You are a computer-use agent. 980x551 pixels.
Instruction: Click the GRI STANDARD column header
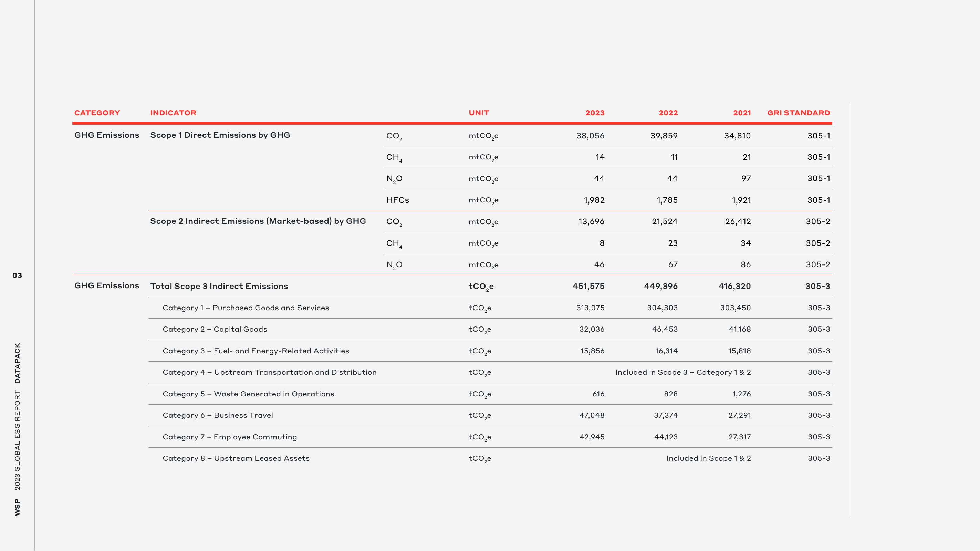(x=799, y=113)
